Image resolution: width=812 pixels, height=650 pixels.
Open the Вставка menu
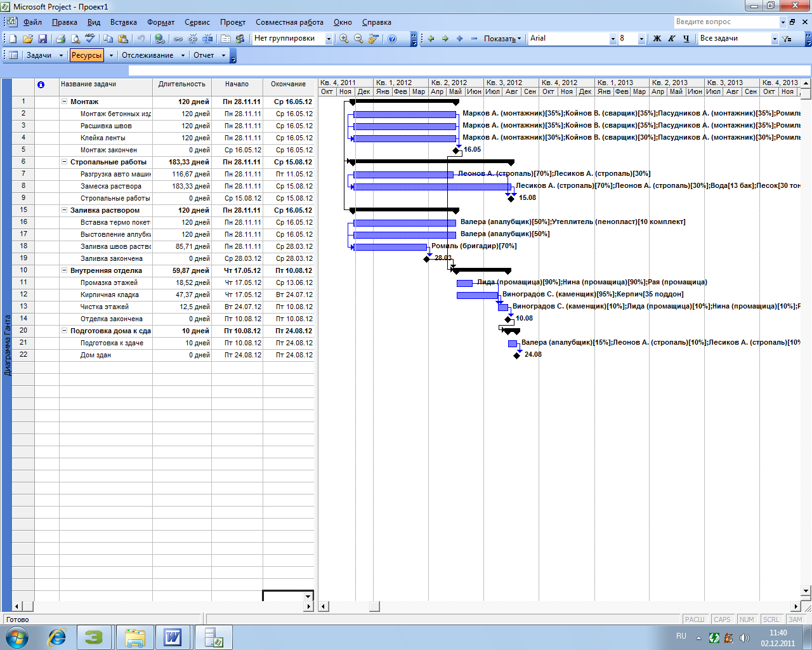(124, 22)
